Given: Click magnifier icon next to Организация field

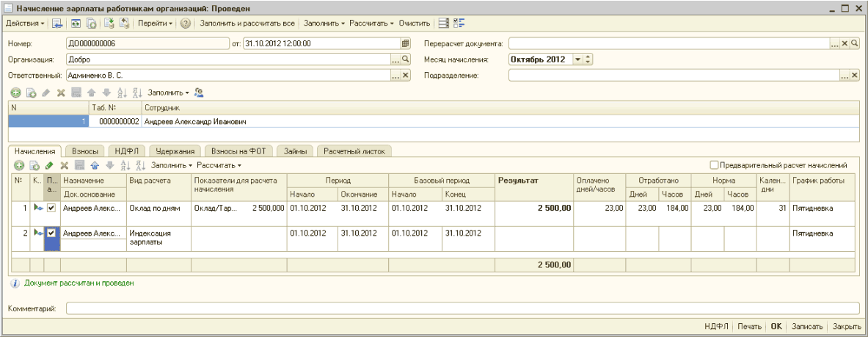Looking at the screenshot, I should 405,59.
